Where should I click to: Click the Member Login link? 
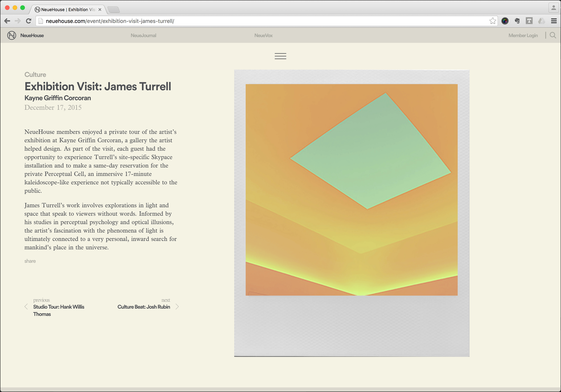(x=523, y=35)
